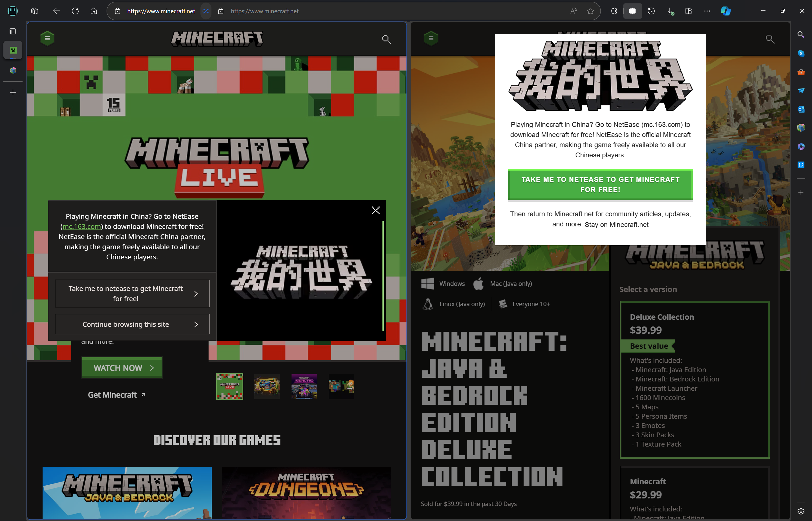Open browser history clock icon
Image resolution: width=812 pixels, height=521 pixels.
point(651,11)
